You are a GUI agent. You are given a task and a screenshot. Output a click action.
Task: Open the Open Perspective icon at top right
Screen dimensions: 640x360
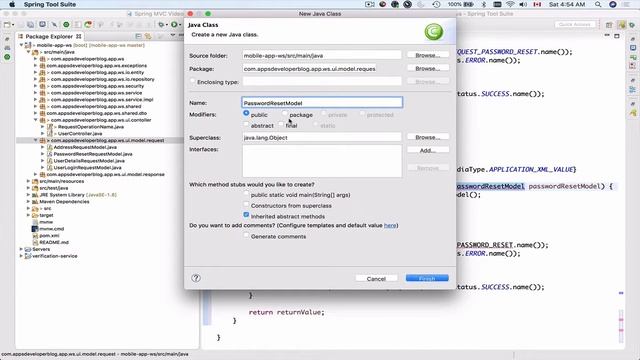[x=609, y=25]
